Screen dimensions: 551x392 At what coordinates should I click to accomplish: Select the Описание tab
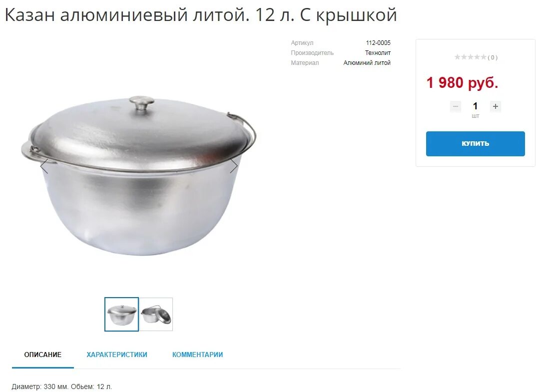pyautogui.click(x=43, y=355)
